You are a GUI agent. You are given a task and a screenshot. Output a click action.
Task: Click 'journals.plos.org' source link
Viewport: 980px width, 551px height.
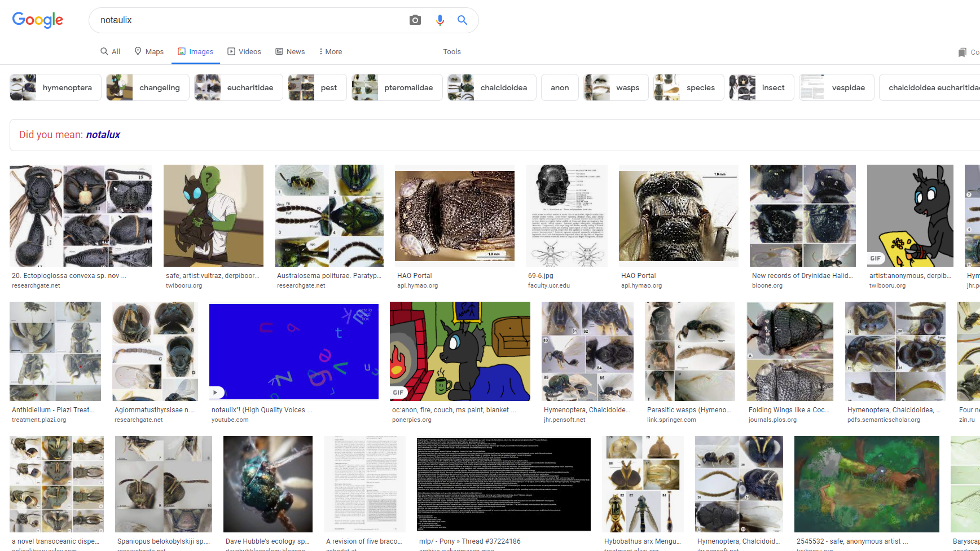coord(772,420)
